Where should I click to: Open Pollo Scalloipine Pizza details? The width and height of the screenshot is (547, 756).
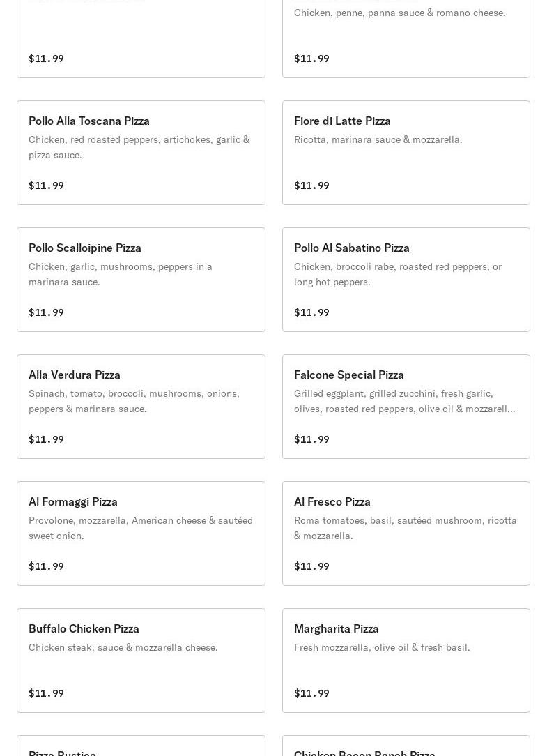point(141,279)
